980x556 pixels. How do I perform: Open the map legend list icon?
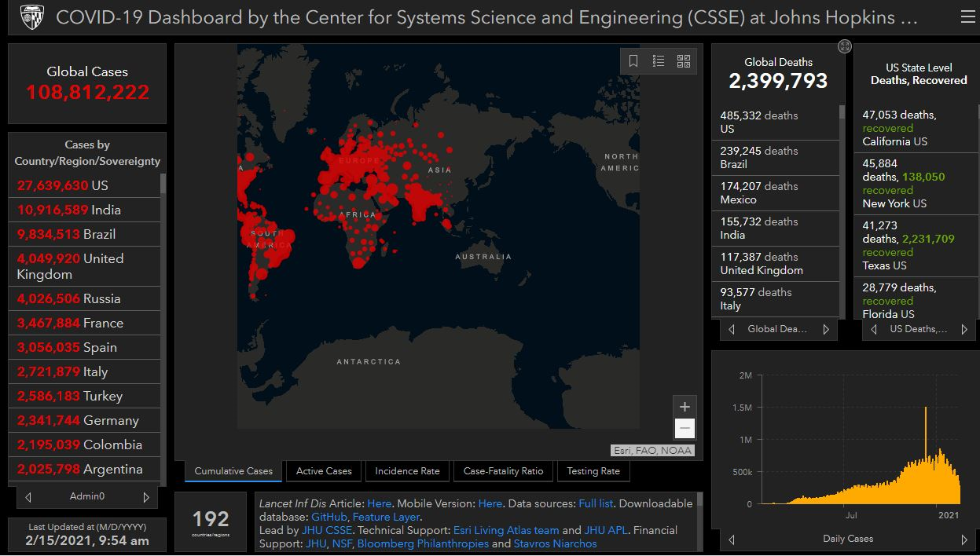click(x=659, y=61)
